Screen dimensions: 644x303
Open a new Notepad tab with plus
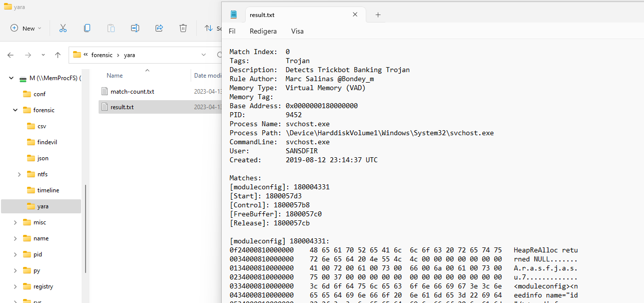[x=378, y=15]
